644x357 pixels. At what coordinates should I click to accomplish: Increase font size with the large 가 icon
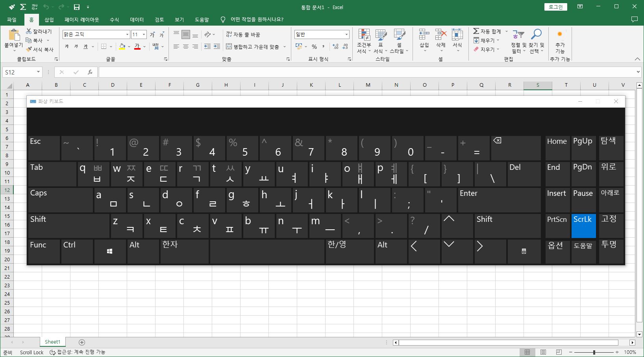tap(152, 35)
